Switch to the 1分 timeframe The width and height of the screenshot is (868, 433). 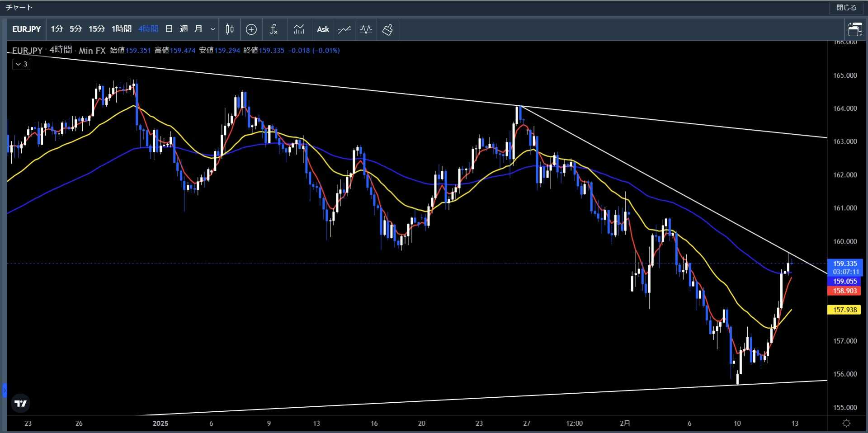tap(57, 29)
